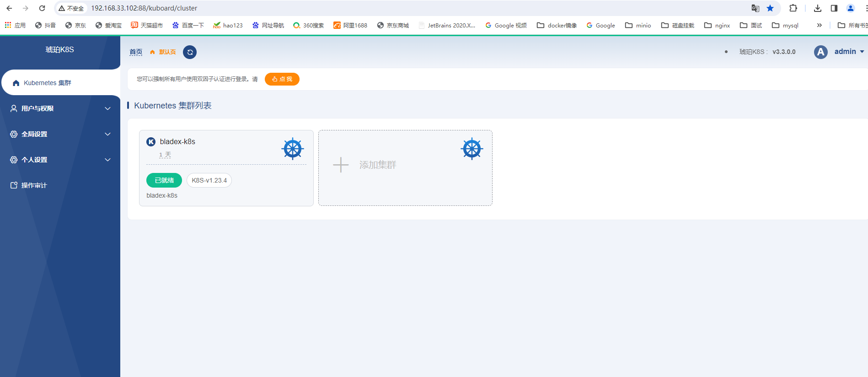Image resolution: width=868 pixels, height=377 pixels.
Task: Open the apps grid bookmark
Action: [15, 25]
